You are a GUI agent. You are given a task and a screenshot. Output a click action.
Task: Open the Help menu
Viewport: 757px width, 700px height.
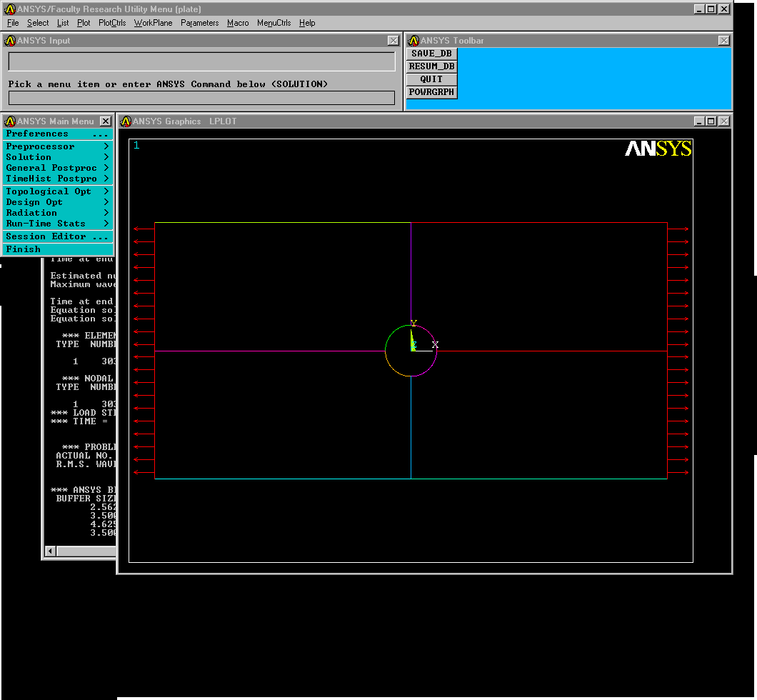(x=306, y=23)
